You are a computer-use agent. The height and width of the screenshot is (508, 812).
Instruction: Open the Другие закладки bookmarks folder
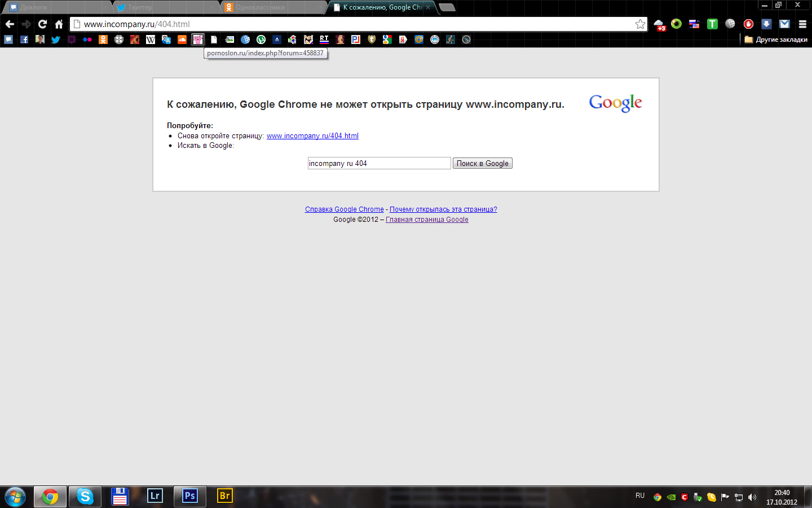776,40
